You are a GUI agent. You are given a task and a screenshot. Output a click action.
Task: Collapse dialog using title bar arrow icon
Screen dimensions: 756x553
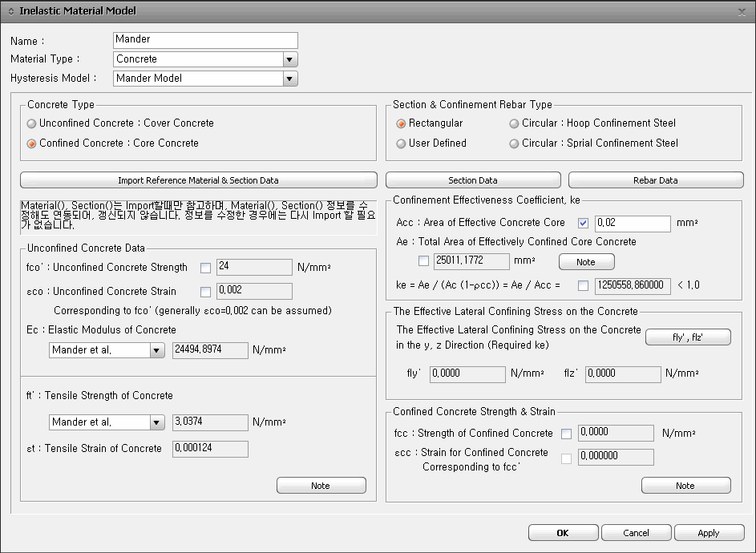coord(10,11)
